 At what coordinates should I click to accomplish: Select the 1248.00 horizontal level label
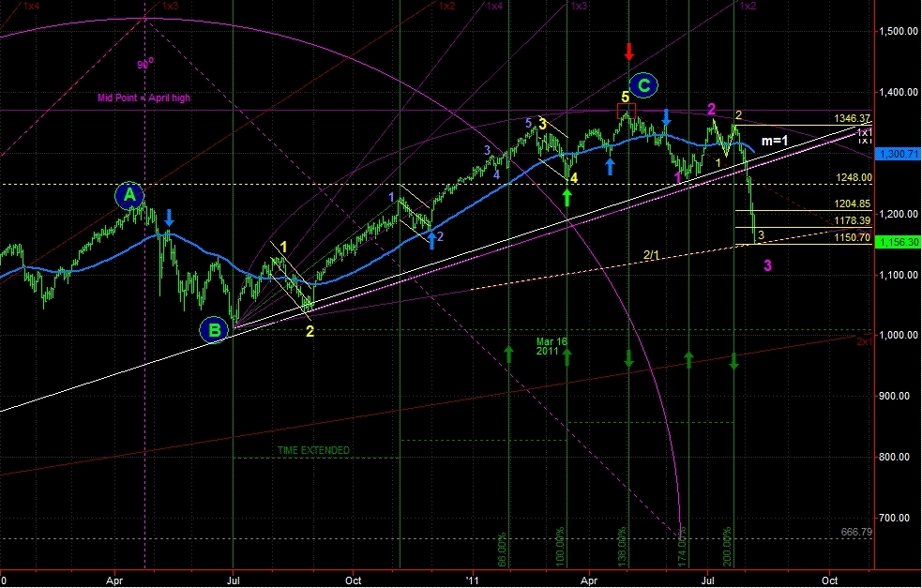(x=854, y=176)
